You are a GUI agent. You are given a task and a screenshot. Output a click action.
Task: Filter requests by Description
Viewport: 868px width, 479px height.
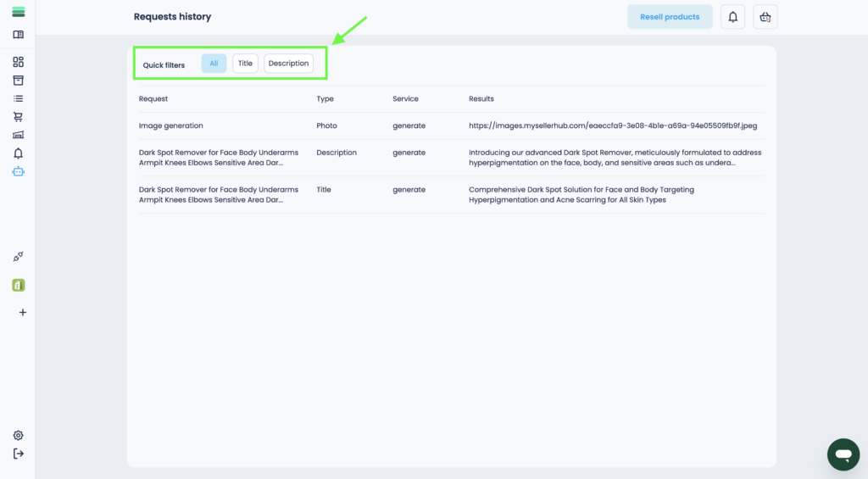pos(288,64)
